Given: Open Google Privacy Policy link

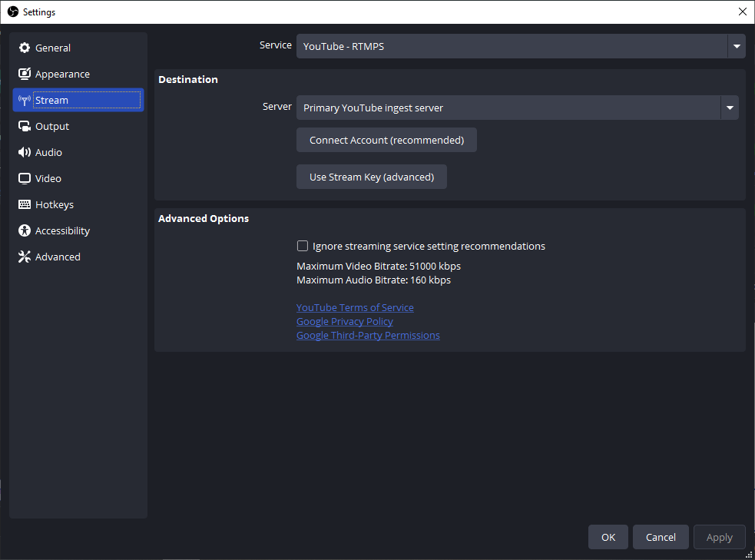Looking at the screenshot, I should click(x=345, y=321).
